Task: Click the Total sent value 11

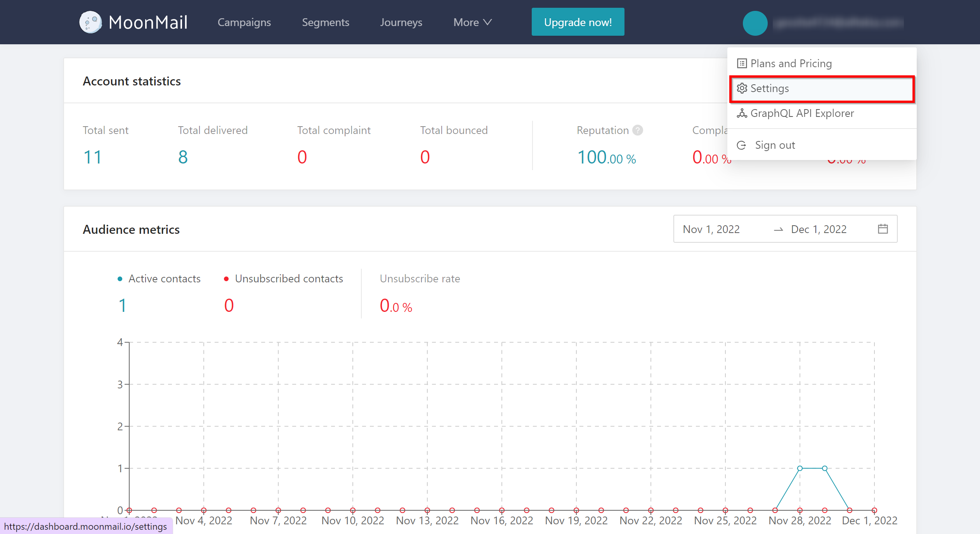Action: [x=92, y=157]
